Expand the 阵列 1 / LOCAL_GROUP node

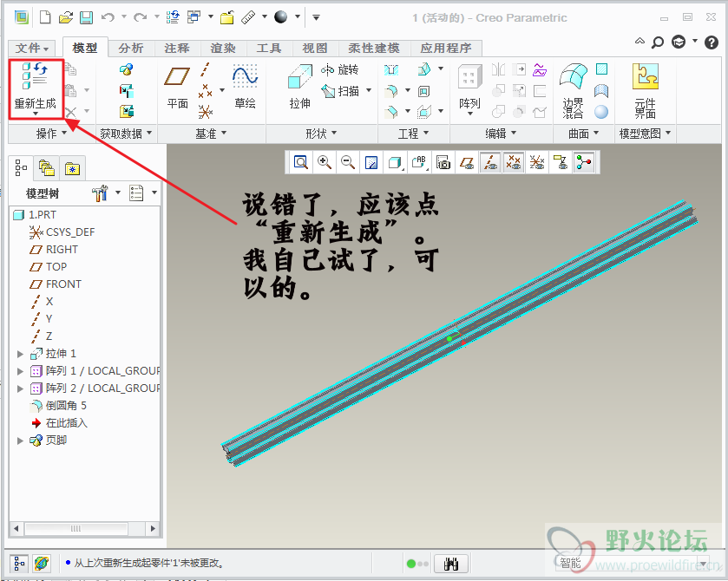click(x=20, y=371)
